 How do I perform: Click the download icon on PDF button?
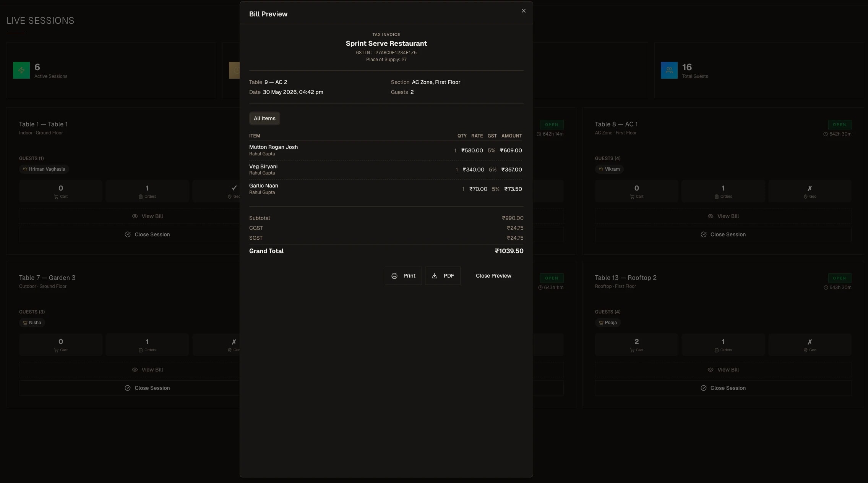pyautogui.click(x=434, y=276)
